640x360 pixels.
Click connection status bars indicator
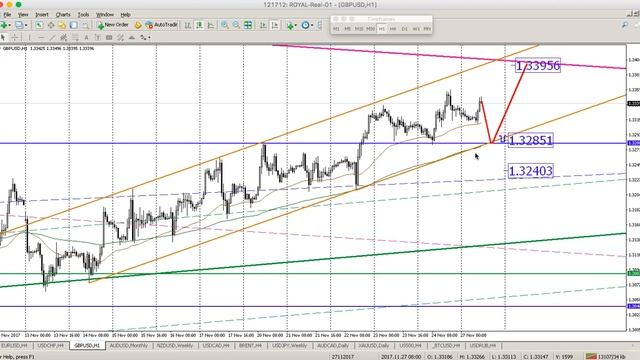(x=592, y=357)
